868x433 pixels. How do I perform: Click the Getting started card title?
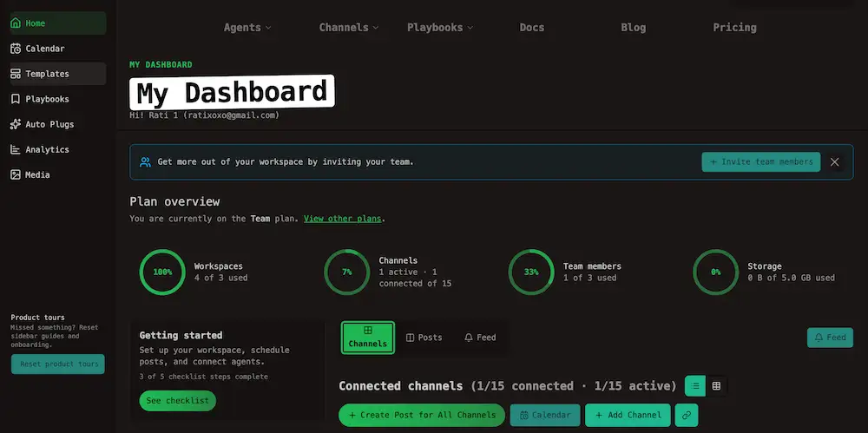pyautogui.click(x=181, y=336)
